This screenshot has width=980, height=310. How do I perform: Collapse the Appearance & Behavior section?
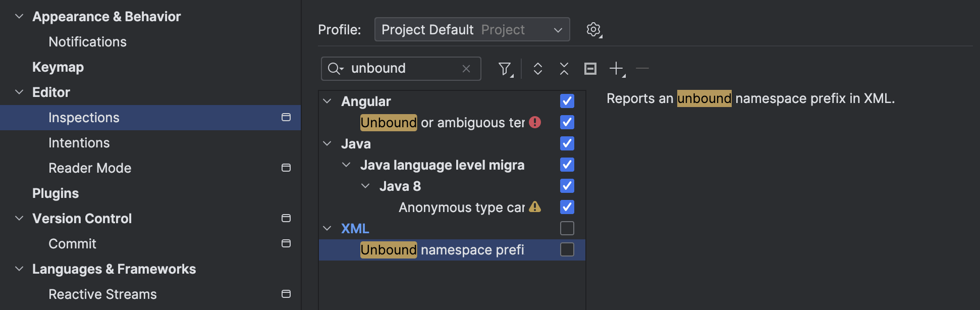(x=19, y=17)
